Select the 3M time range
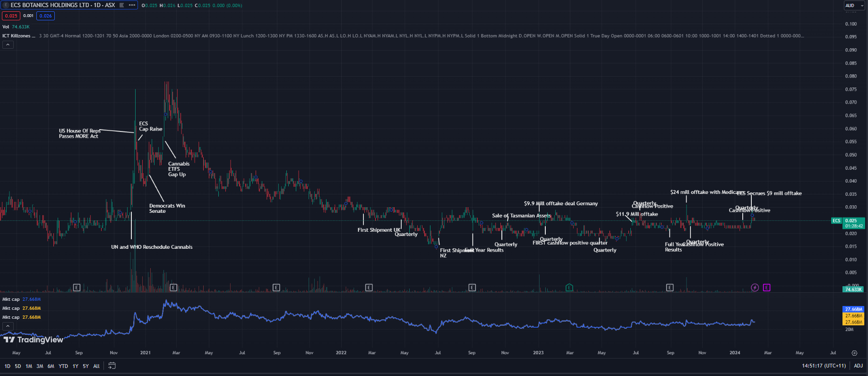Image resolution: width=868 pixels, height=376 pixels. pos(40,366)
